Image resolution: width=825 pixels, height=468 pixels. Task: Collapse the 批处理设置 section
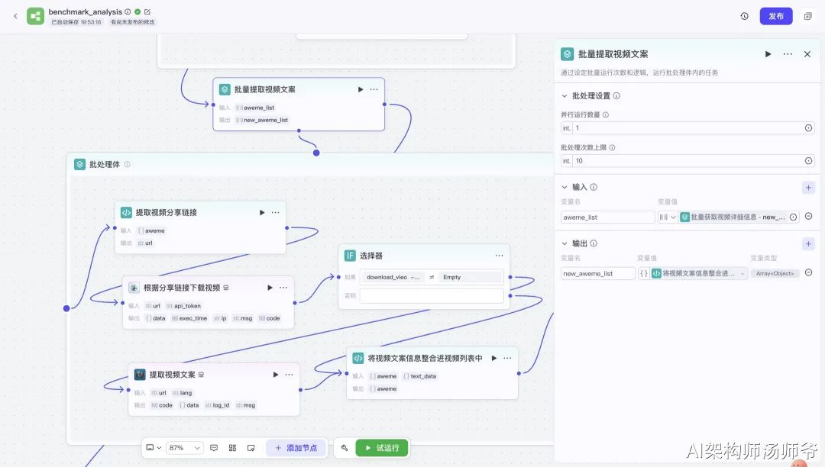point(564,96)
